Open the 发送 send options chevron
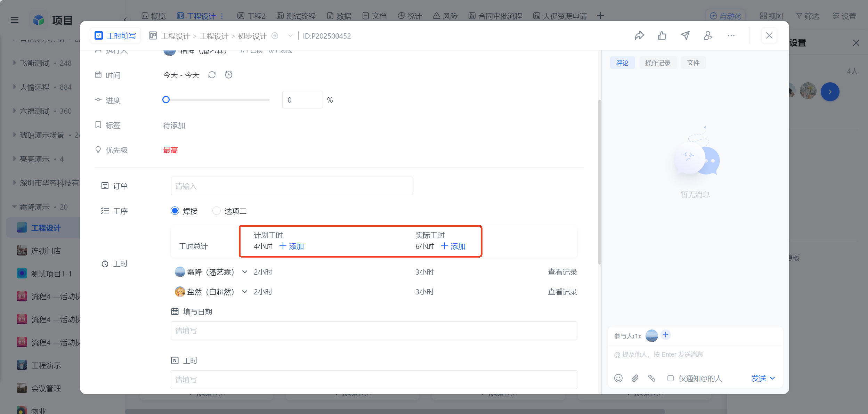Image resolution: width=868 pixels, height=414 pixels. tap(772, 378)
